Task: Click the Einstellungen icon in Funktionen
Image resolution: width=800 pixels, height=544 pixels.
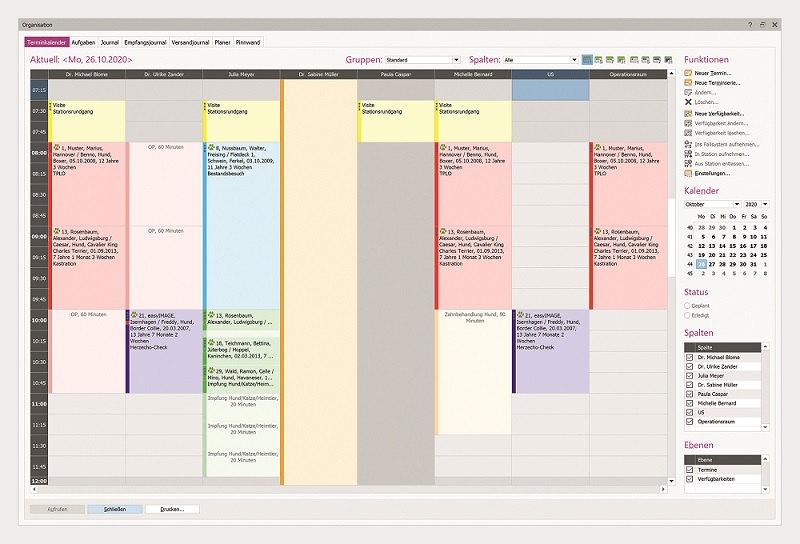Action: [688, 172]
